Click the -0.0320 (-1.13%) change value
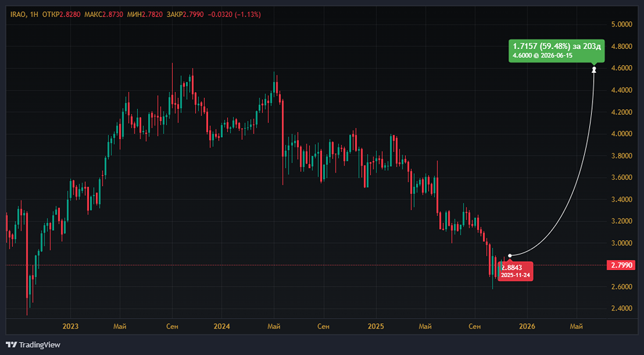 click(x=234, y=15)
